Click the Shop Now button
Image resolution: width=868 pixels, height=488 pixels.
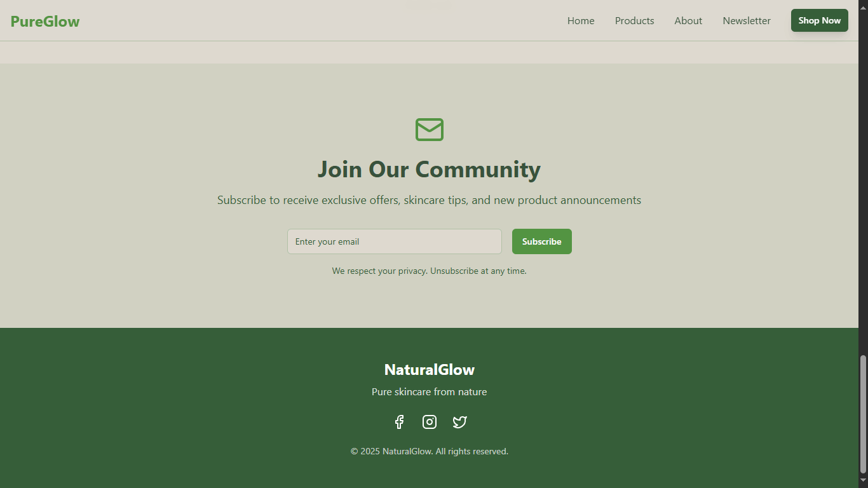tap(819, 20)
